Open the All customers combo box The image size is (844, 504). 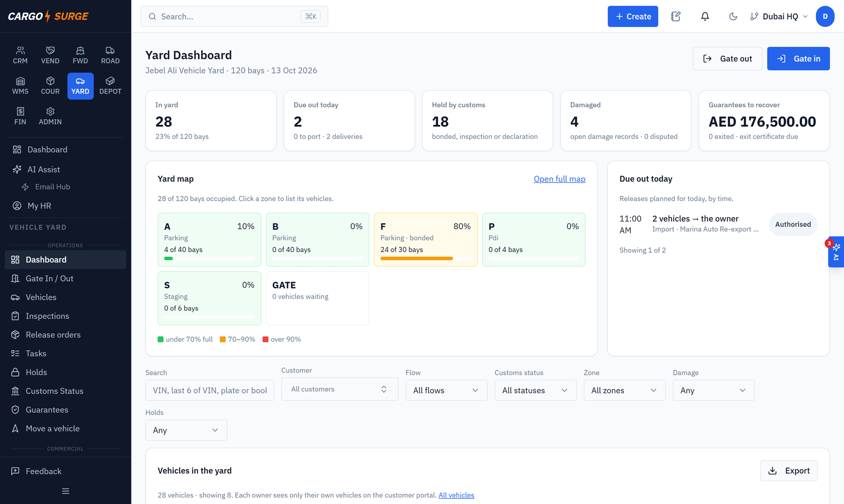point(340,389)
